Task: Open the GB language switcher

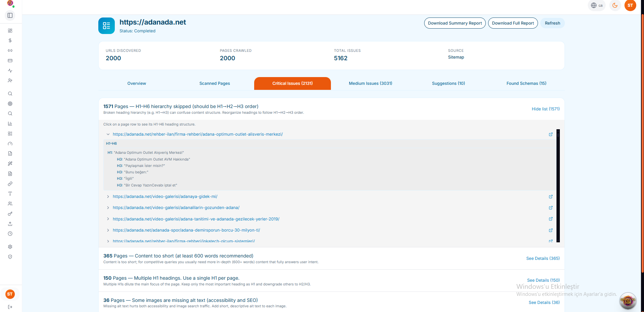Action: (x=596, y=5)
